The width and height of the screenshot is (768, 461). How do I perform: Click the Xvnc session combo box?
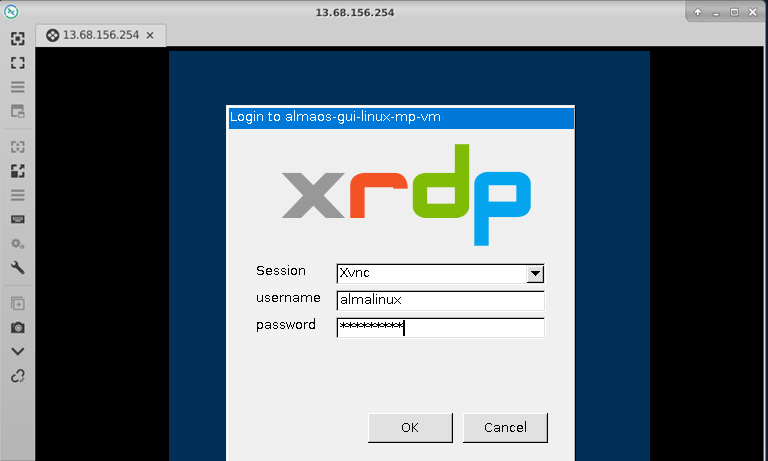coord(440,273)
